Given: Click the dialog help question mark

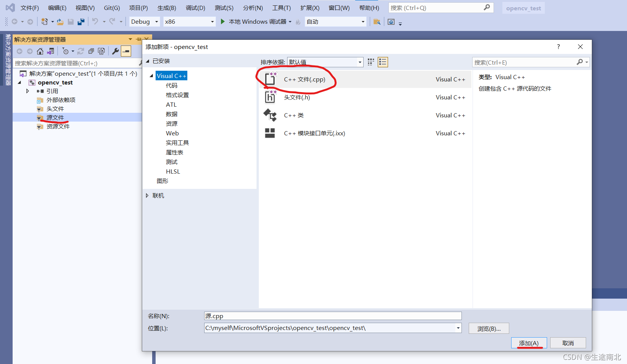Looking at the screenshot, I should tap(558, 47).
